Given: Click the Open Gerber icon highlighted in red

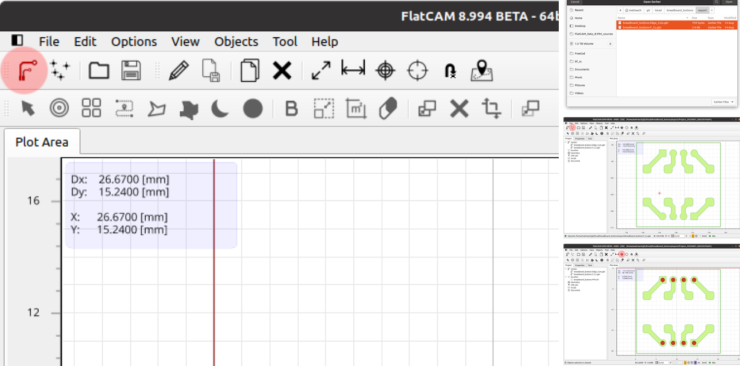Looking at the screenshot, I should tap(25, 71).
